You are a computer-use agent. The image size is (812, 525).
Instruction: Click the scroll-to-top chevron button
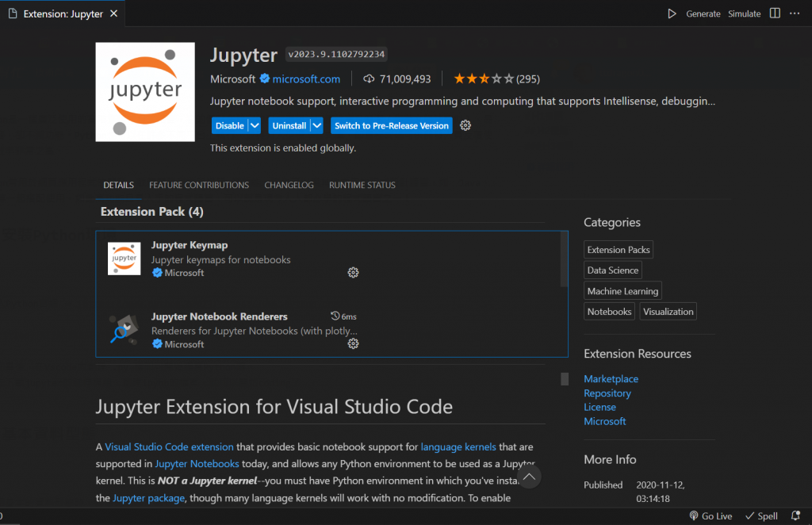coord(529,477)
